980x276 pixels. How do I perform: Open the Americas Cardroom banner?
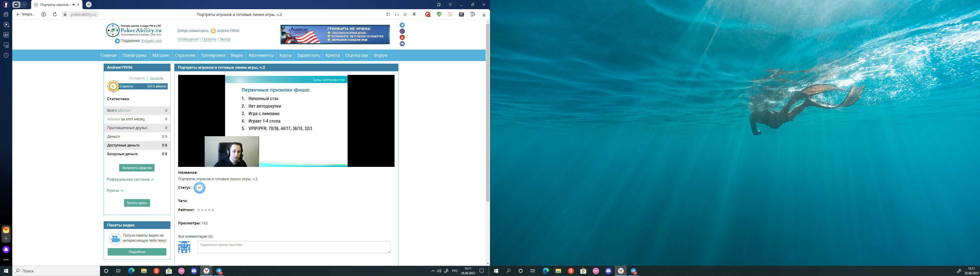click(335, 34)
